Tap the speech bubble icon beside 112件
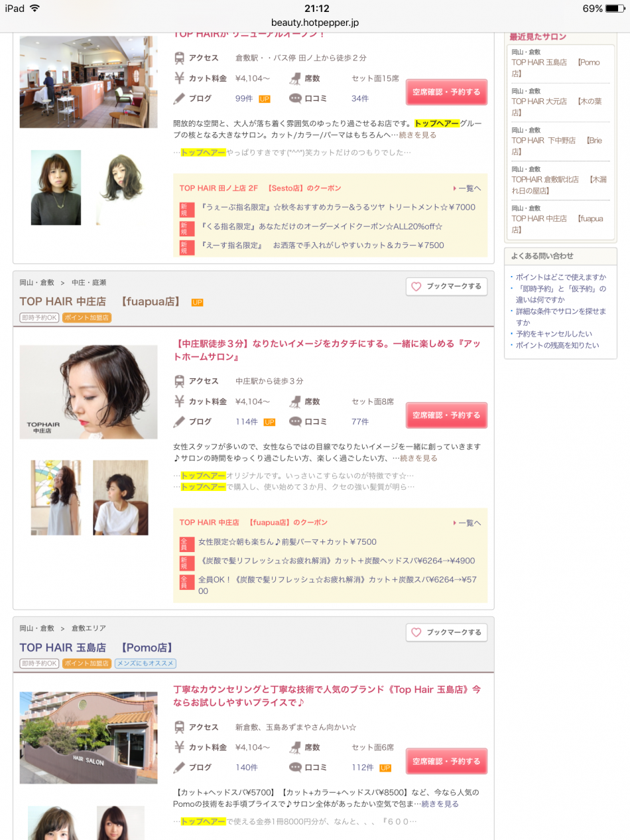630x840 pixels. pyautogui.click(x=295, y=767)
